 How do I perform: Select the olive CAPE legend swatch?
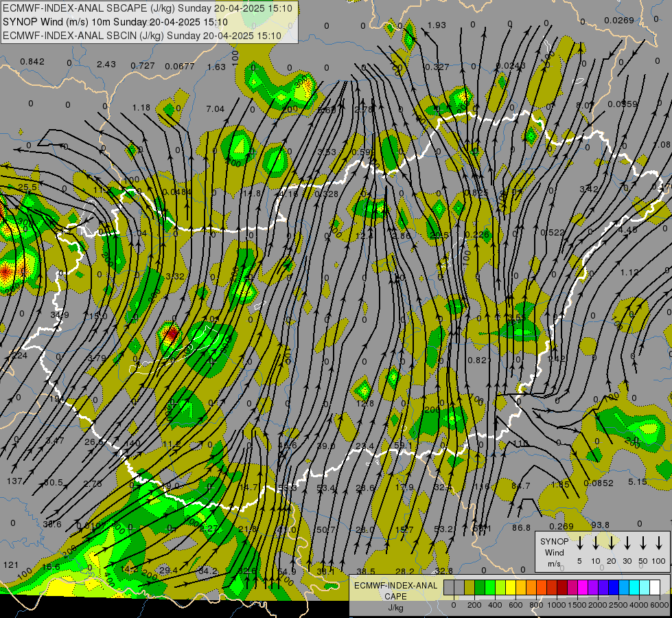click(470, 587)
